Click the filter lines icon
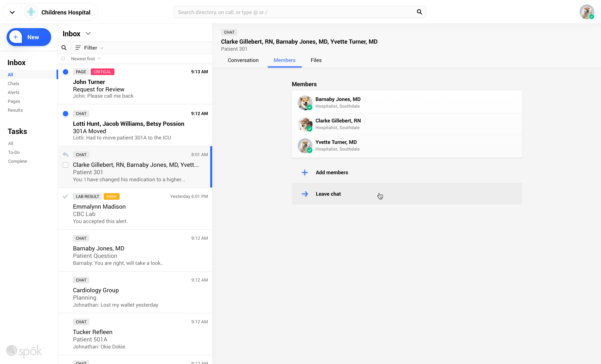This screenshot has height=364, width=601. pyautogui.click(x=78, y=48)
